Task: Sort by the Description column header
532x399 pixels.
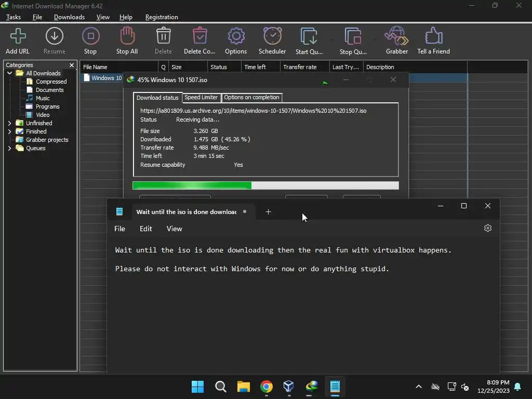Action: tap(415, 67)
